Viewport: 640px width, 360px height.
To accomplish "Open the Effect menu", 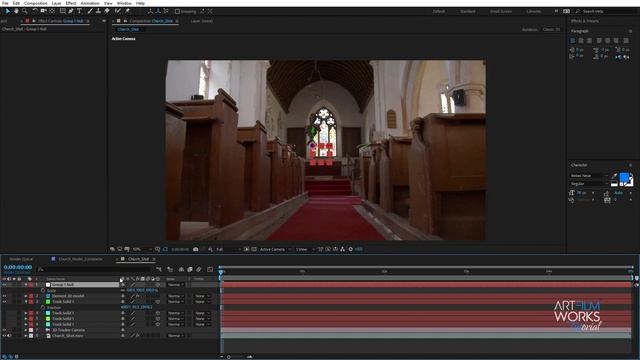I will click(71, 3).
